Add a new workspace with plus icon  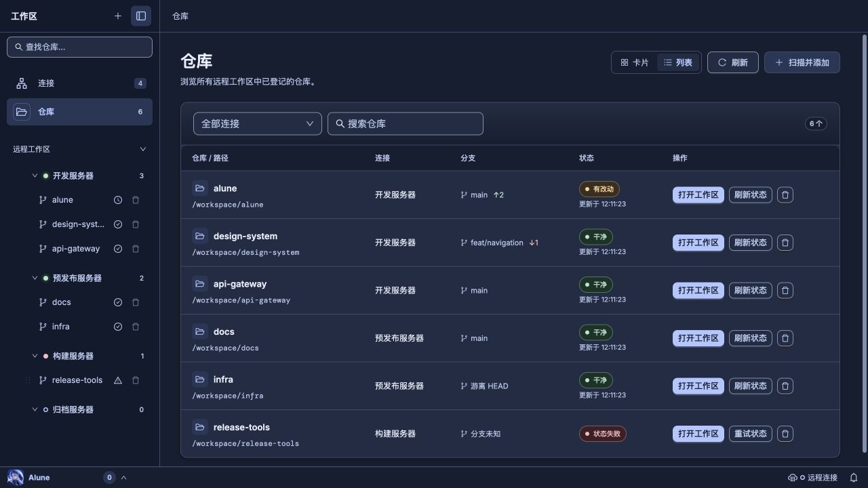tap(118, 16)
